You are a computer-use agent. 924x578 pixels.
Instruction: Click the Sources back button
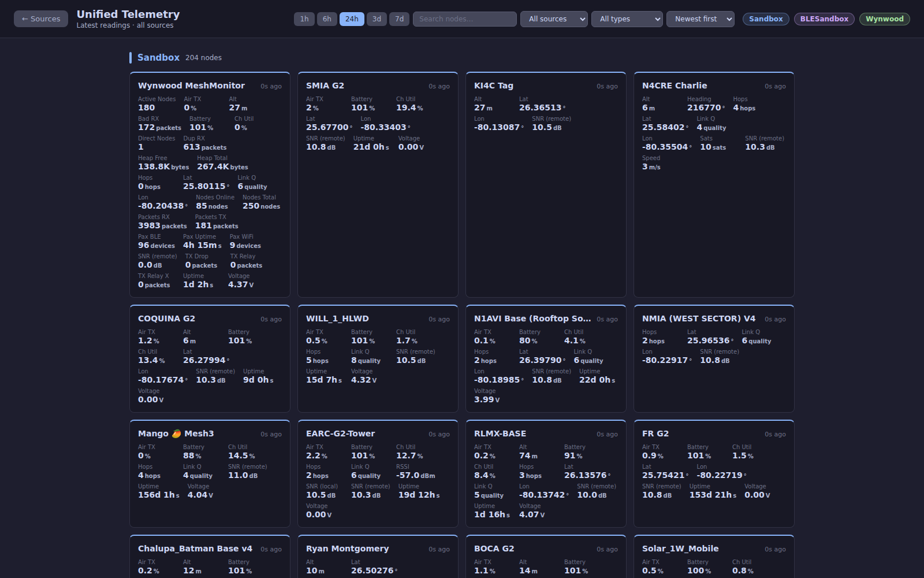point(40,18)
